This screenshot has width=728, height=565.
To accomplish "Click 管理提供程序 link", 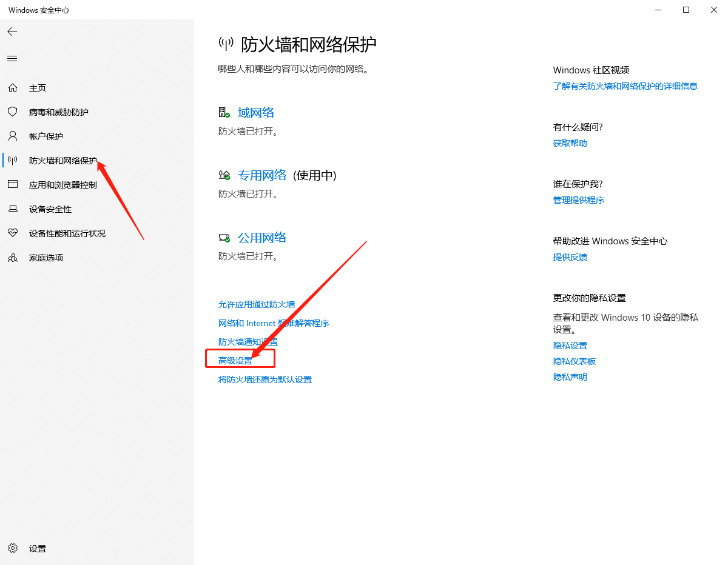I will click(579, 200).
